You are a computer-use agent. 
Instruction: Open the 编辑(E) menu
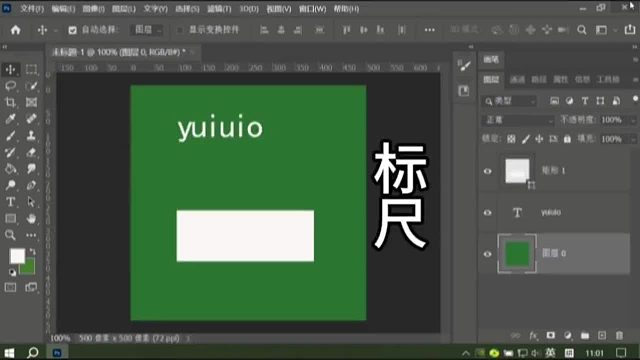coord(63,9)
